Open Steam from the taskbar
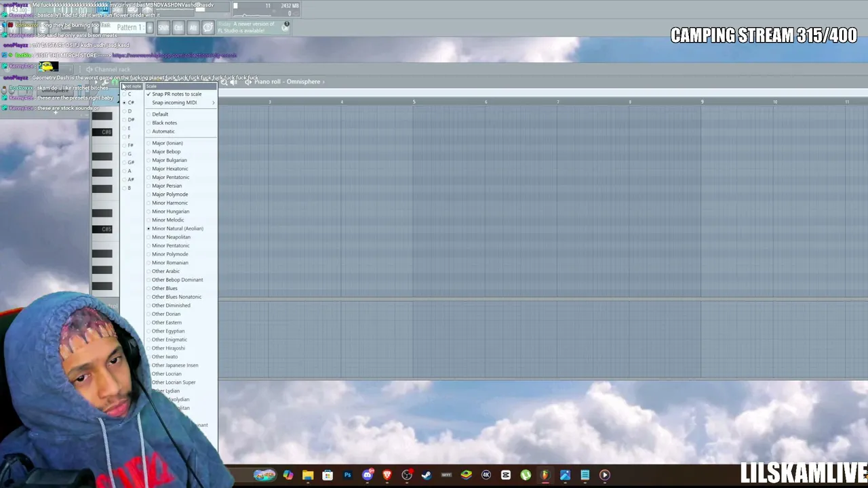Image resolution: width=868 pixels, height=488 pixels. [427, 475]
